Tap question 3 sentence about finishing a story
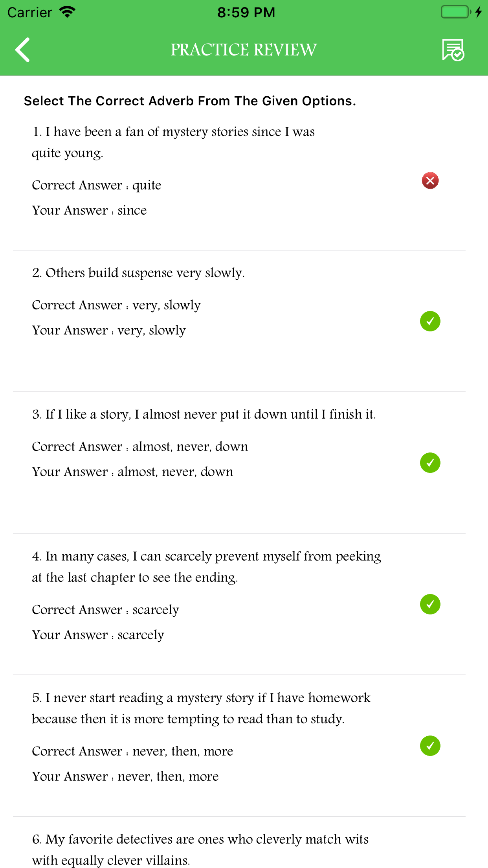Screen dimensions: 488x868 pyautogui.click(x=204, y=414)
